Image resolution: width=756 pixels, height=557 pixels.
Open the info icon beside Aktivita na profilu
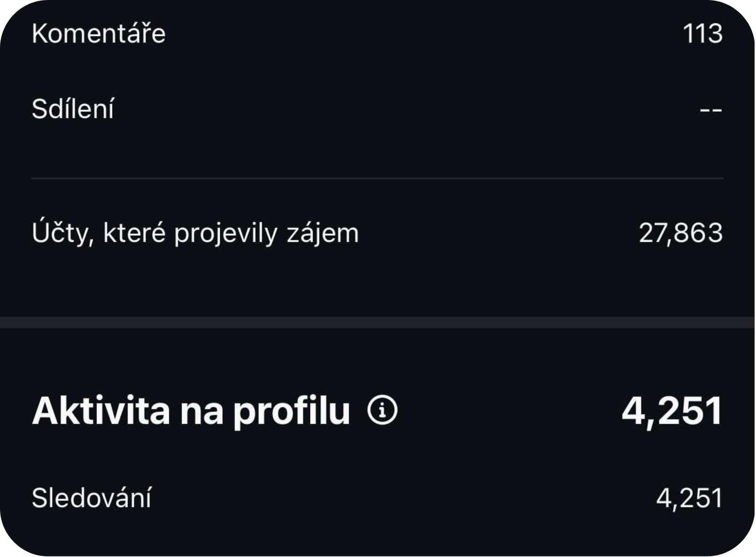point(382,410)
